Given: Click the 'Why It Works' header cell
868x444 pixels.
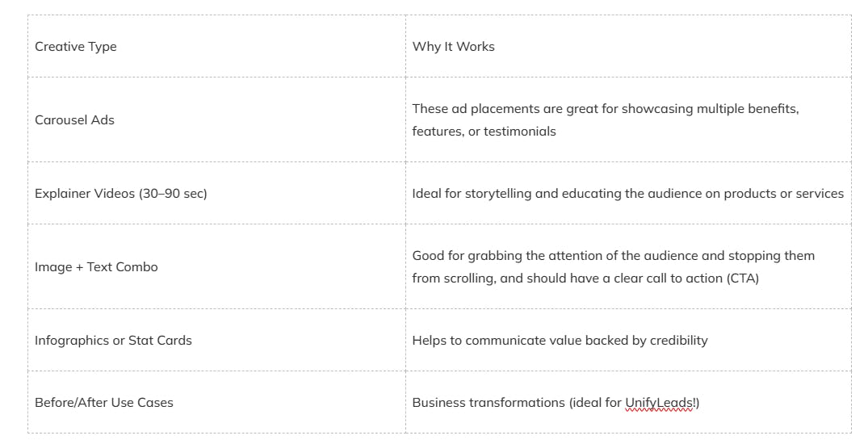Looking at the screenshot, I should tap(628, 47).
